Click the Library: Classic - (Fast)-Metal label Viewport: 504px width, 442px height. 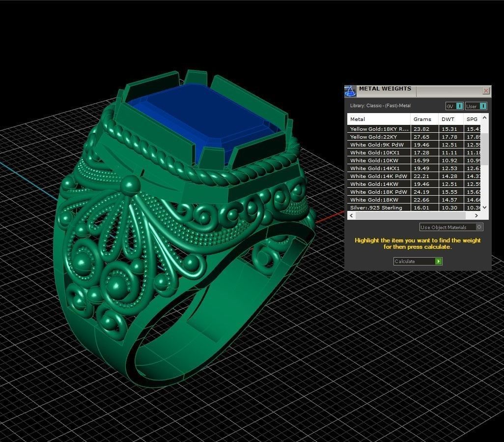point(380,106)
